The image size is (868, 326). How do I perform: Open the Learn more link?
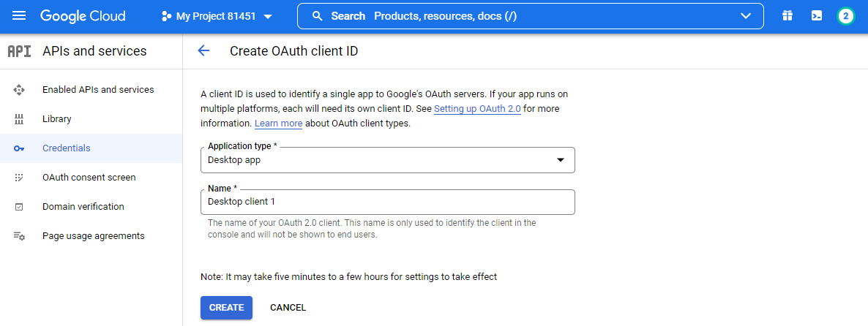(278, 124)
